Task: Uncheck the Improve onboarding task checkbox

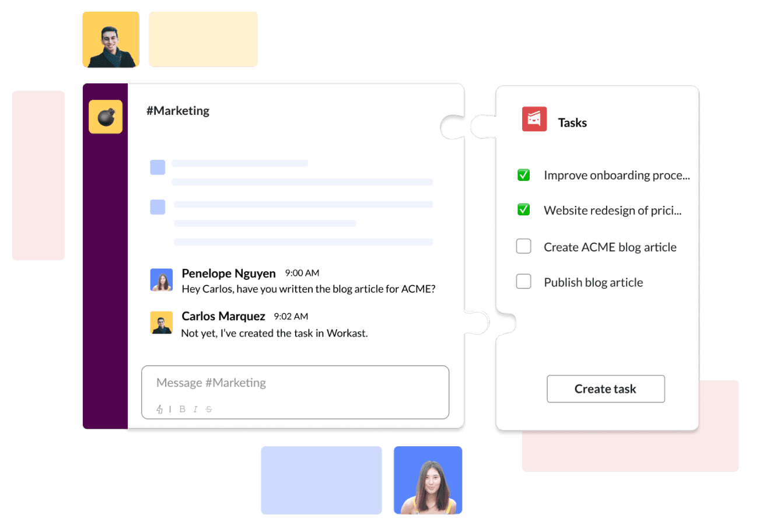Action: pos(523,175)
